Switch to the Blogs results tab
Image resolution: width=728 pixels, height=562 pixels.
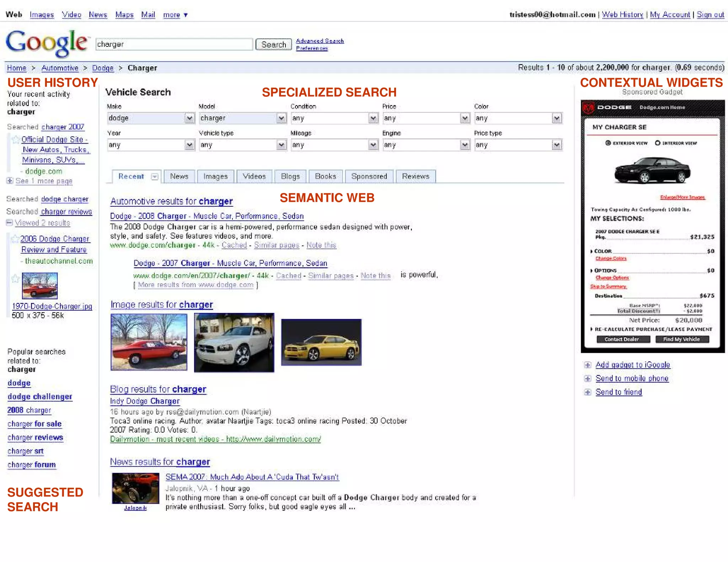coord(290,176)
